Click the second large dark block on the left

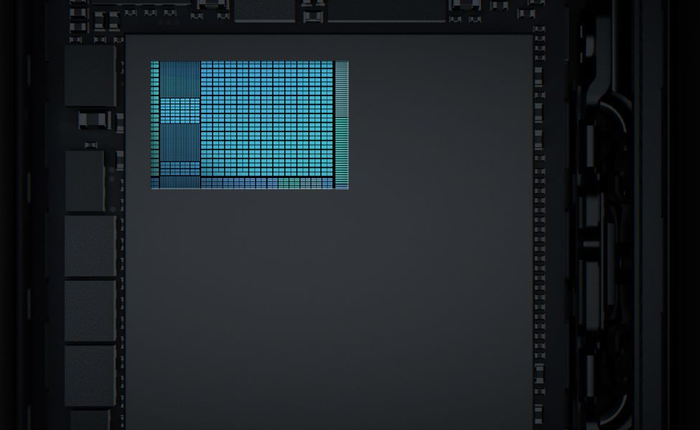(x=85, y=181)
